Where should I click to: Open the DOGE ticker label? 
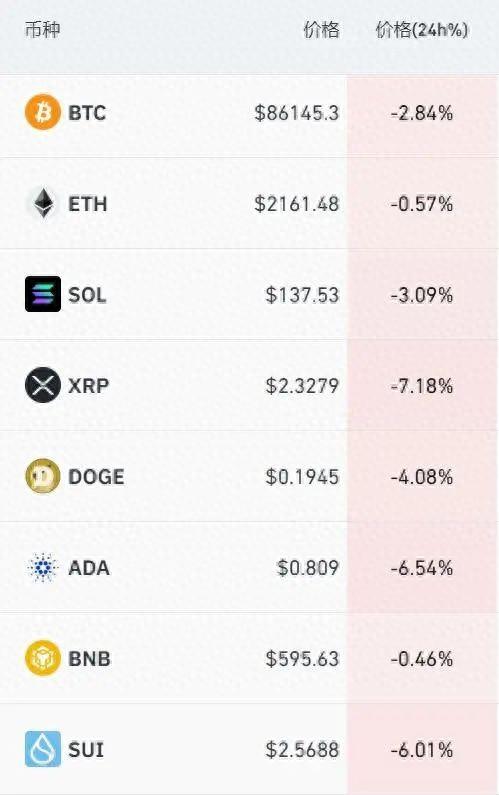pyautogui.click(x=96, y=477)
